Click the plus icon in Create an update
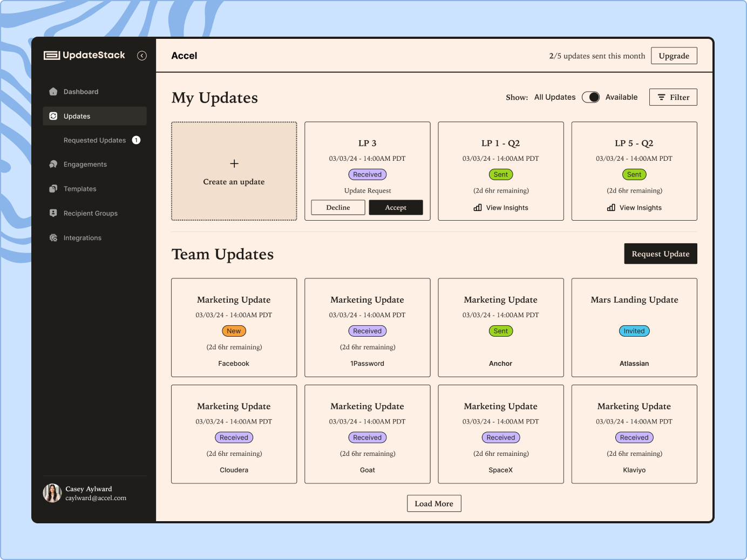This screenshot has height=560, width=747. tap(234, 163)
